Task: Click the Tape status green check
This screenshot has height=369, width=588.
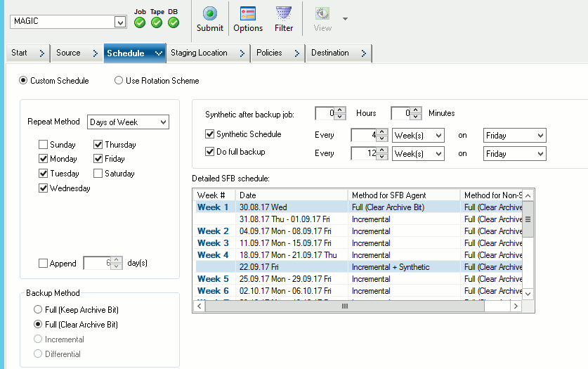Action: point(157,23)
